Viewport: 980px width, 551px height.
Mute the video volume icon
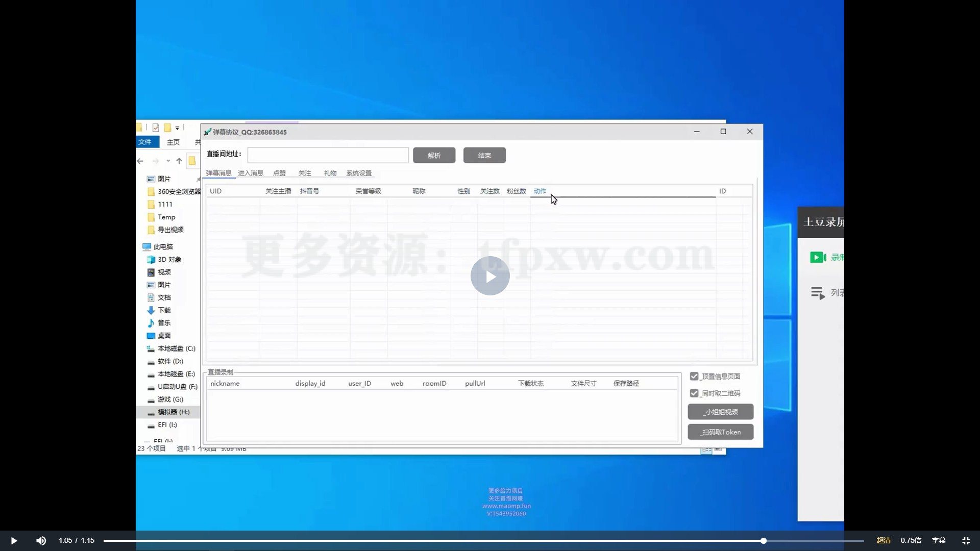tap(41, 541)
